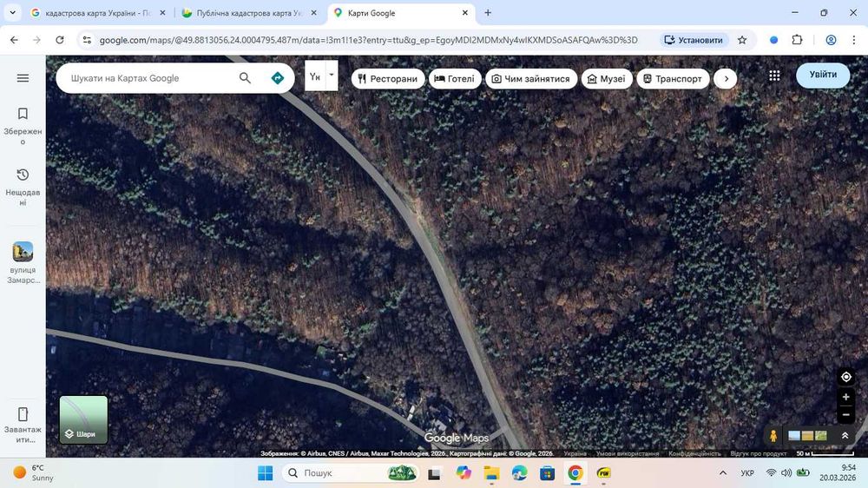This screenshot has width=868, height=488.
Task: Bookmark this page with the star
Action: point(742,40)
